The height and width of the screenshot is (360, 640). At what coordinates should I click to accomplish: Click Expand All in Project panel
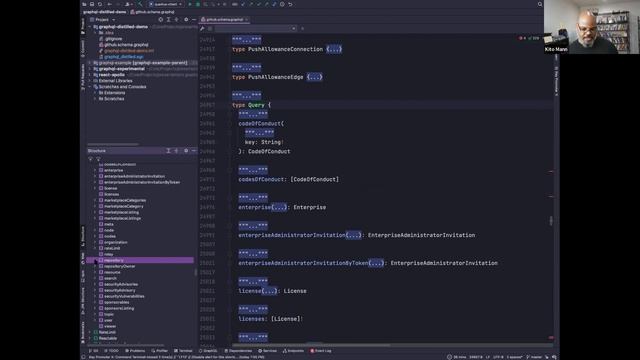click(169, 20)
